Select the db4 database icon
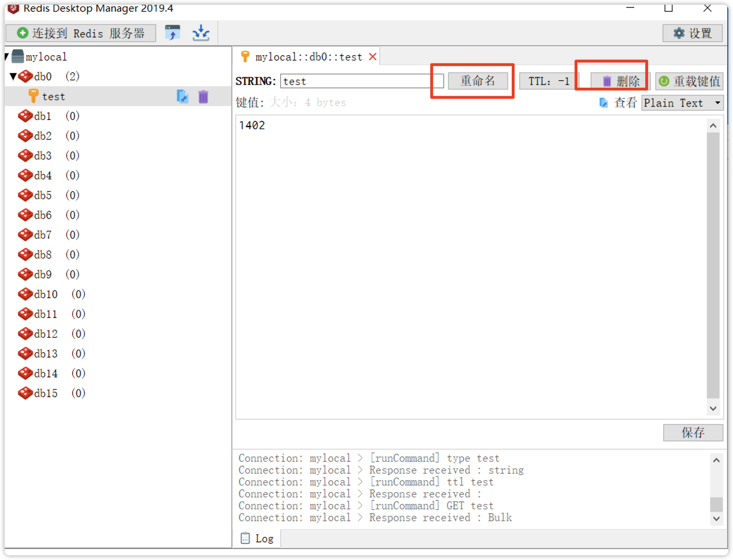Image resolution: width=733 pixels, height=560 pixels. 25,175
